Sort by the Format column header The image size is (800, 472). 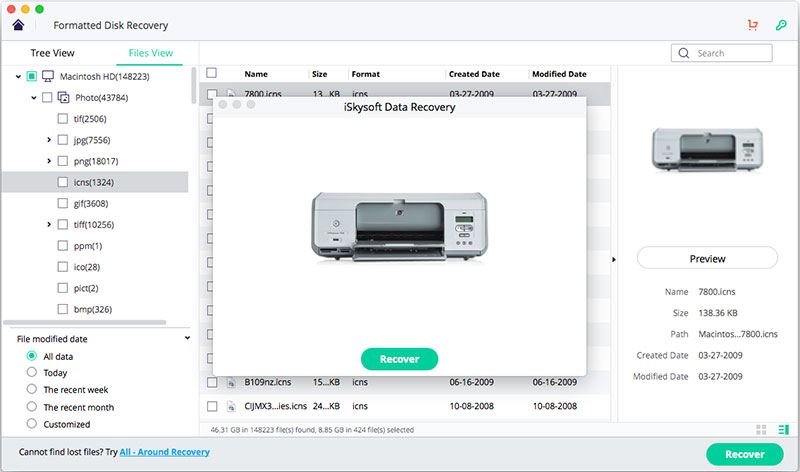(x=366, y=74)
